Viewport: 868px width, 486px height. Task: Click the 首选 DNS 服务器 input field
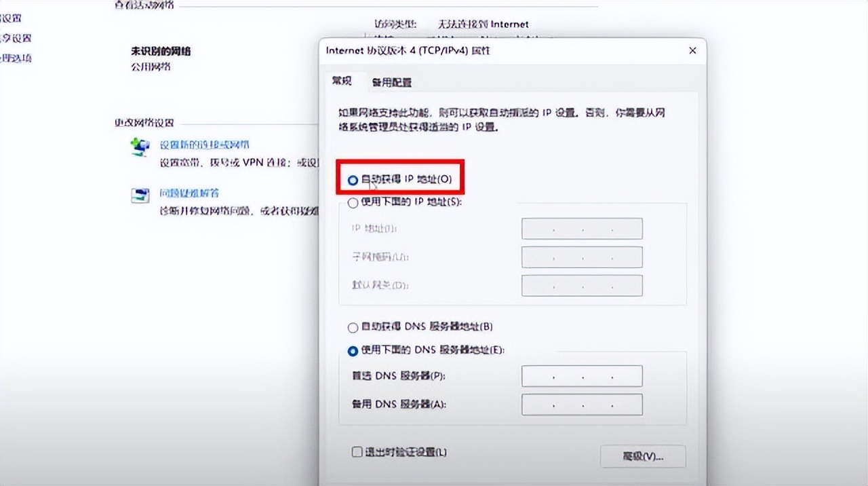[582, 376]
